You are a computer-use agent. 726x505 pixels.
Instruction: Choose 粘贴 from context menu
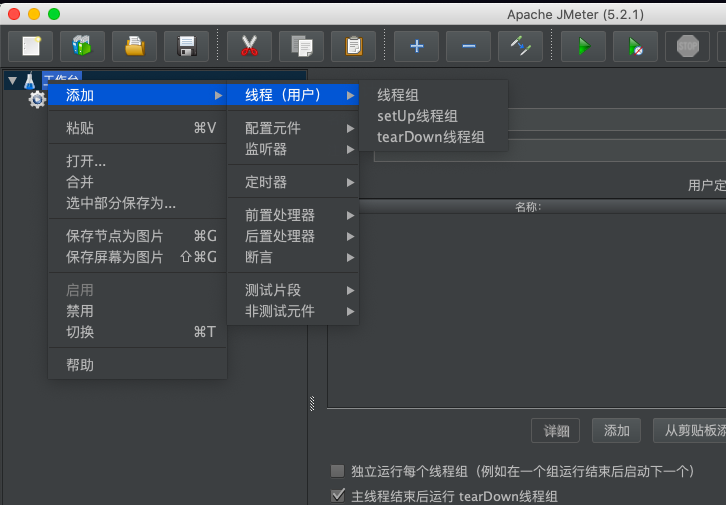138,128
